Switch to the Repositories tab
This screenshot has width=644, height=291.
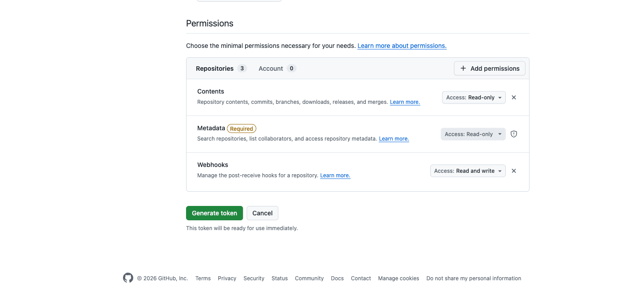click(221, 68)
